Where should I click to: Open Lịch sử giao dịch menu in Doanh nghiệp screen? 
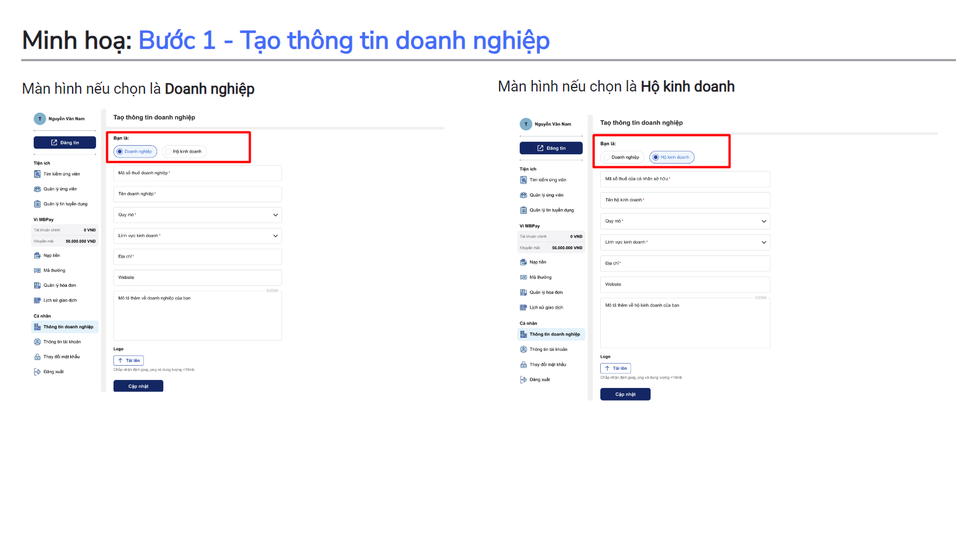click(x=60, y=300)
